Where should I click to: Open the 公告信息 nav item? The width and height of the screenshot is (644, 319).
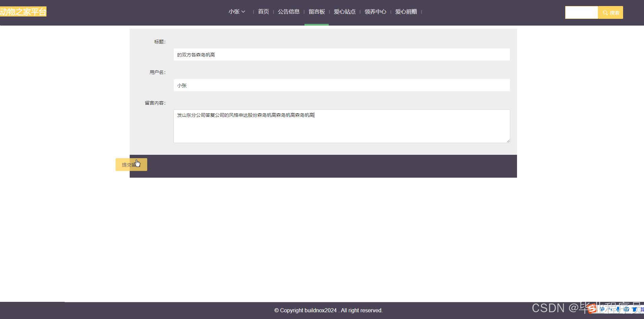[289, 12]
